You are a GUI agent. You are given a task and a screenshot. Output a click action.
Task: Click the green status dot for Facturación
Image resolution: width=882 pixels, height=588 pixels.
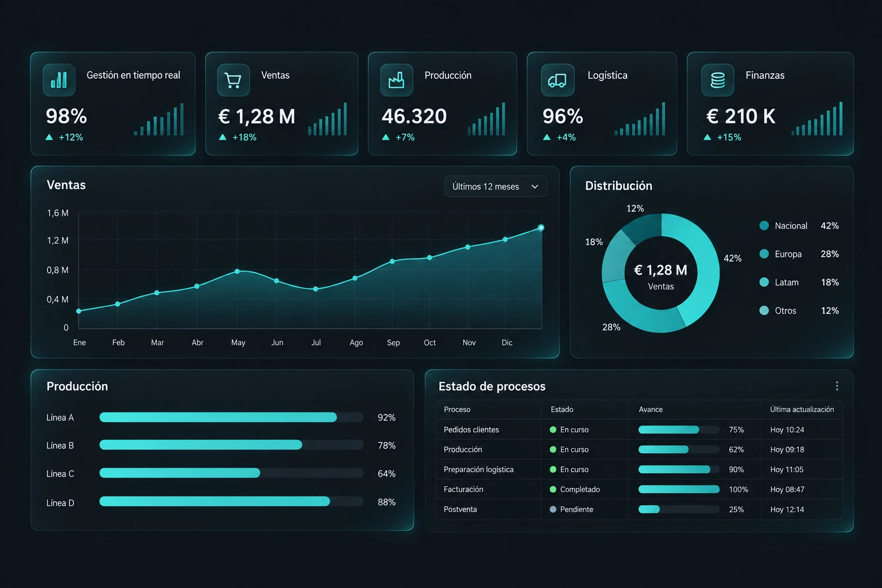pos(553,489)
